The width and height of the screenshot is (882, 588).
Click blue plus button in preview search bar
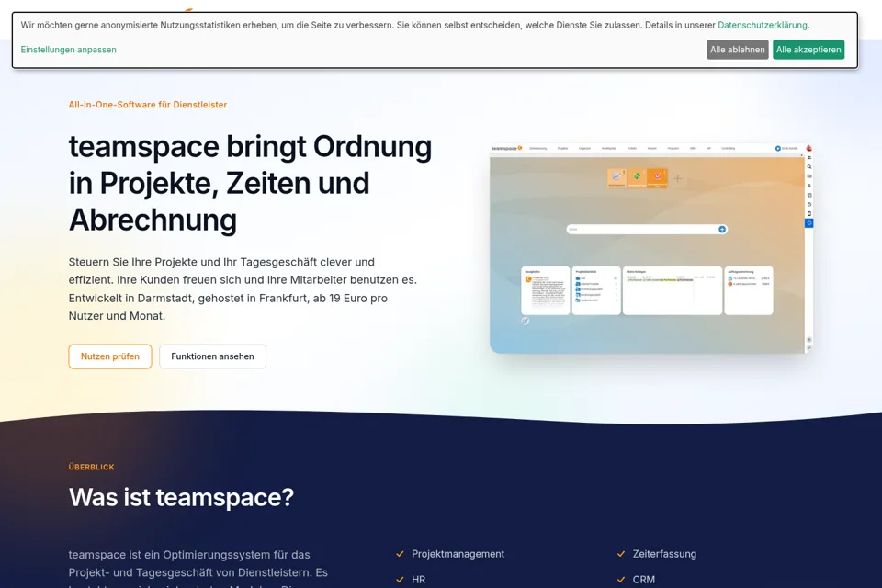coord(722,229)
